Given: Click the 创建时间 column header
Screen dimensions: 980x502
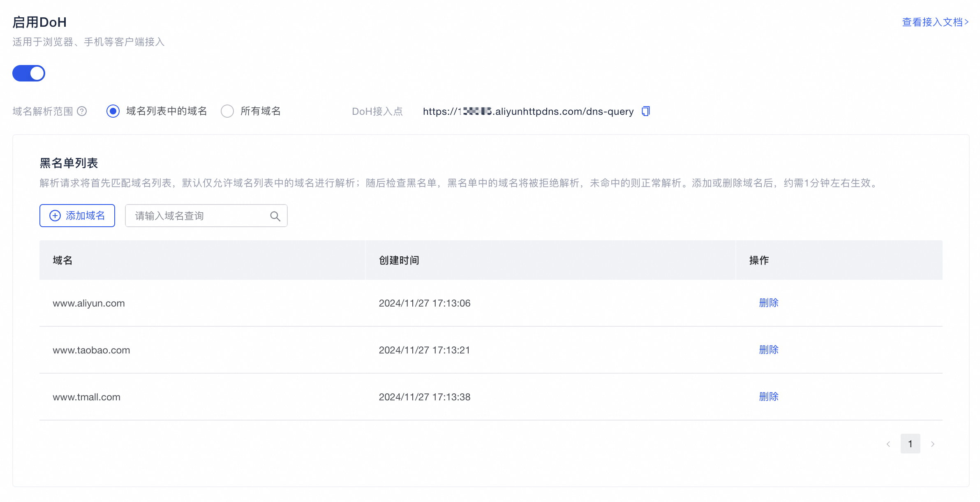Looking at the screenshot, I should pyautogui.click(x=399, y=260).
